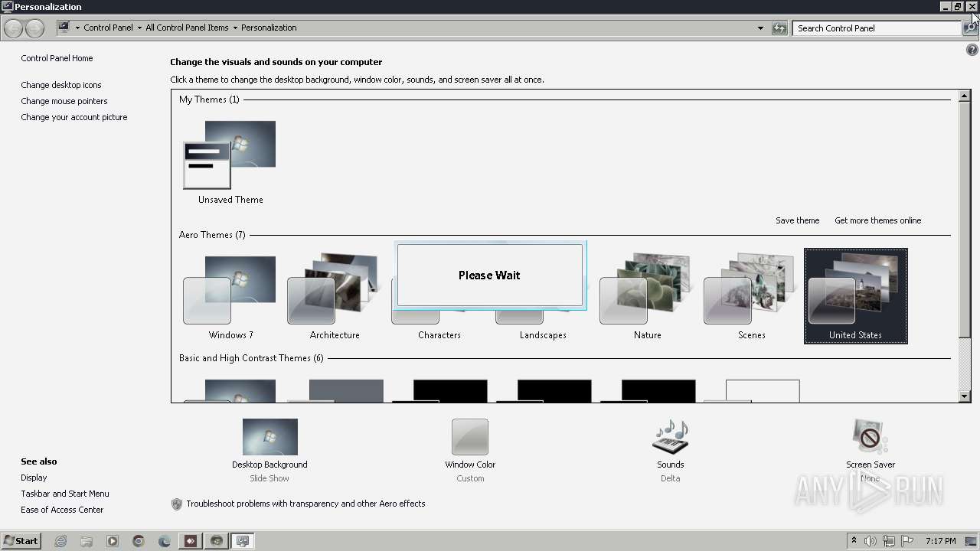This screenshot has height=551, width=980.
Task: Choose the United States theme
Action: tap(855, 295)
